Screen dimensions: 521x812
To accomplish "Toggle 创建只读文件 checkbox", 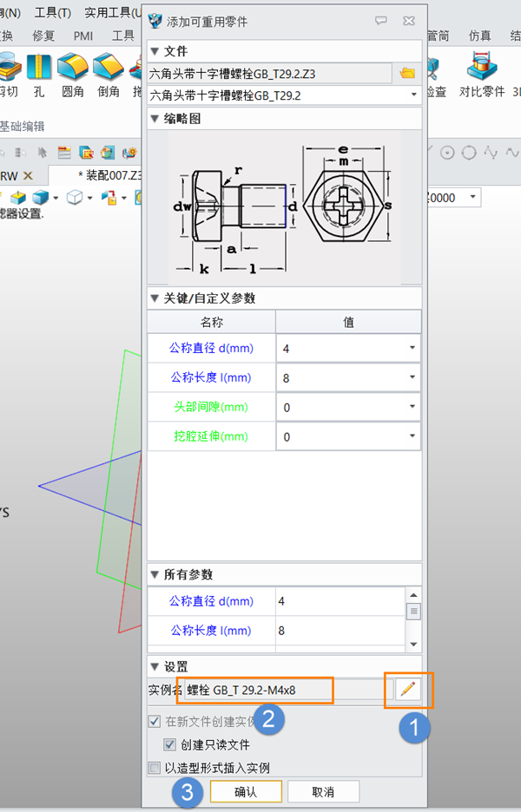I will 169,744.
